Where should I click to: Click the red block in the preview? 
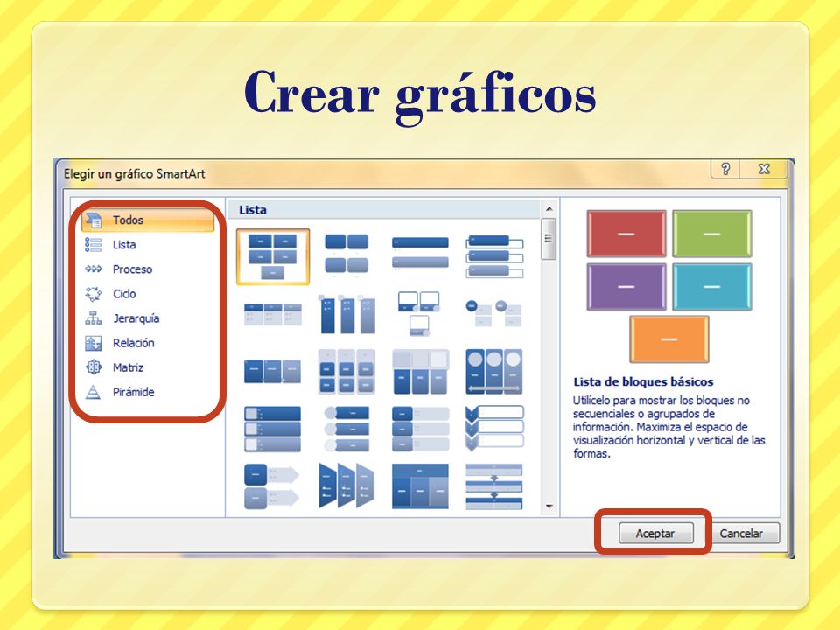click(x=626, y=234)
